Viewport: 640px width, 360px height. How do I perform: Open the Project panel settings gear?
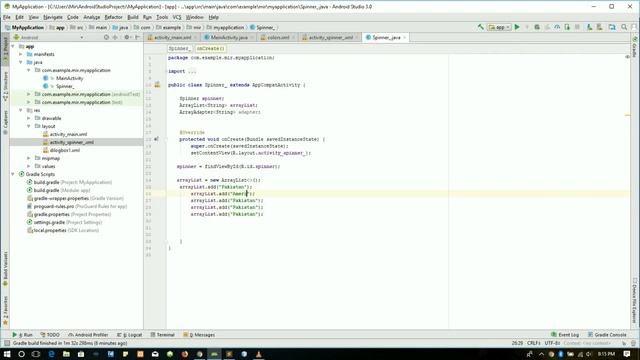(127, 37)
